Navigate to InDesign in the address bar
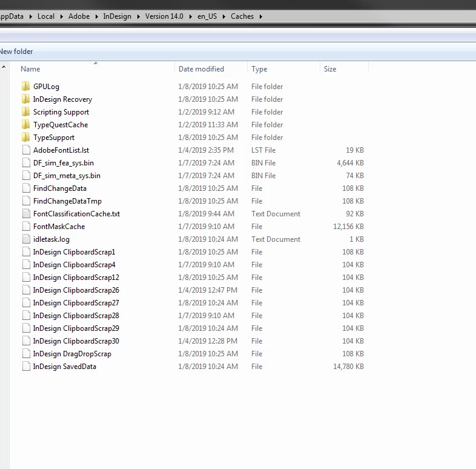 pyautogui.click(x=117, y=16)
